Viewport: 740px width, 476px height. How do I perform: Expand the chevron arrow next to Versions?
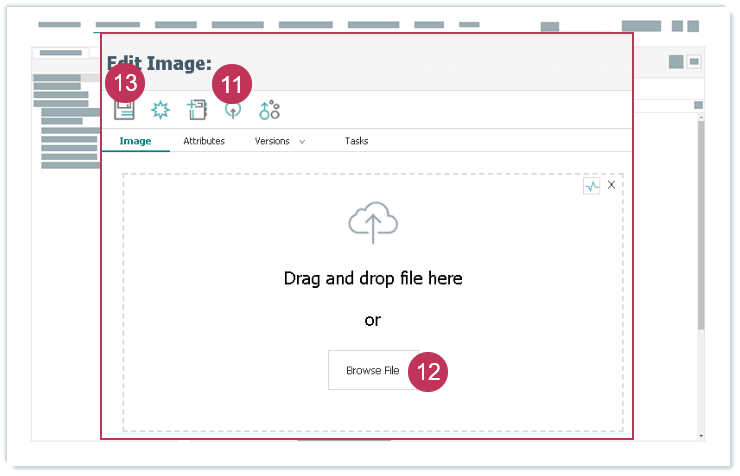(302, 142)
